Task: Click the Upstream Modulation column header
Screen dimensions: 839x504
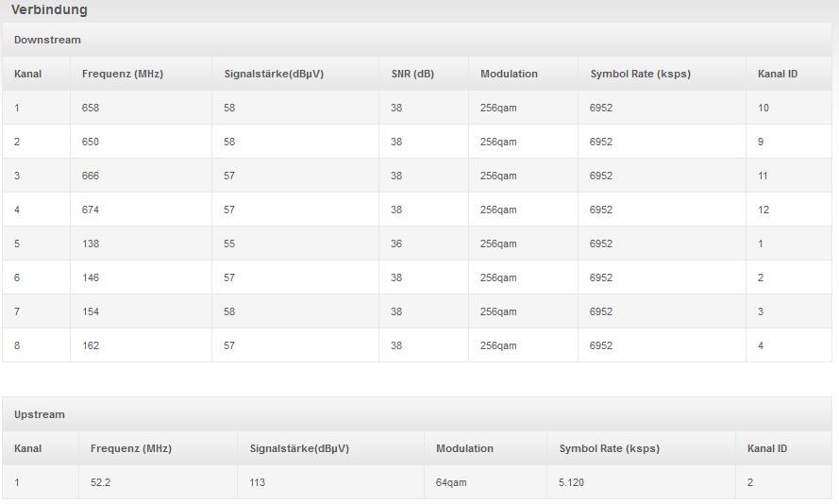Action: click(x=464, y=448)
